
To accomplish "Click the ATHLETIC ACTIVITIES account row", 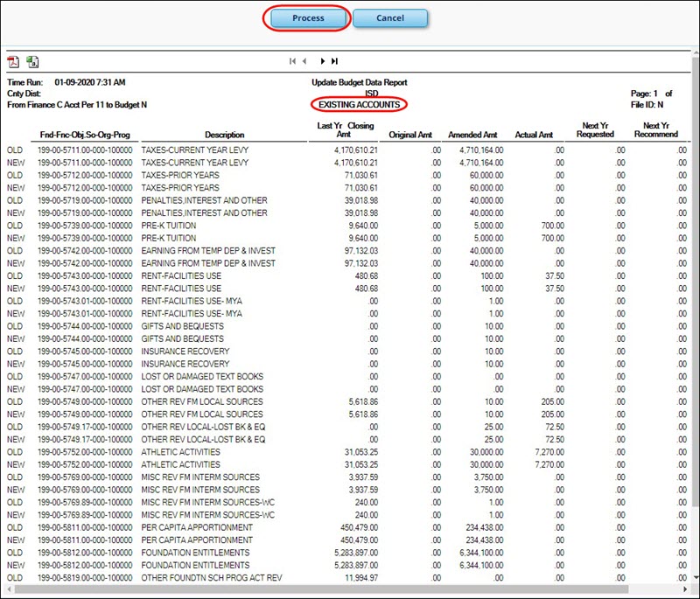I will point(175,452).
